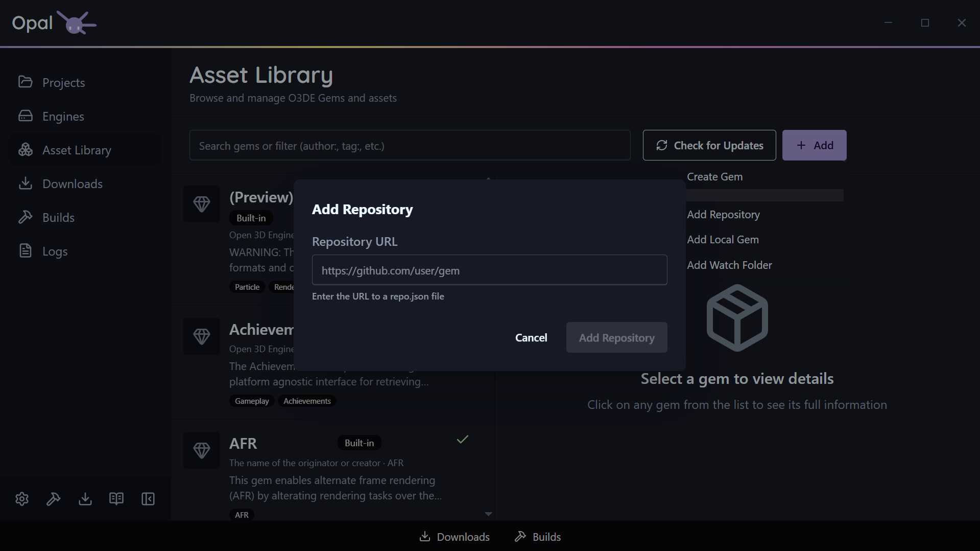Maximize the Opal window
Viewport: 980px width, 551px height.
coord(925,23)
